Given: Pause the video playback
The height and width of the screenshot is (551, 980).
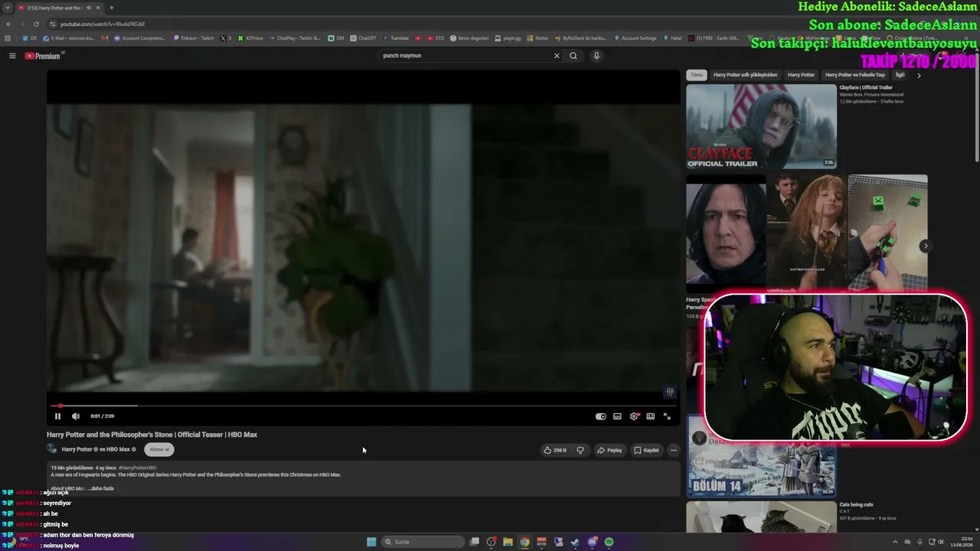Looking at the screenshot, I should tap(57, 416).
